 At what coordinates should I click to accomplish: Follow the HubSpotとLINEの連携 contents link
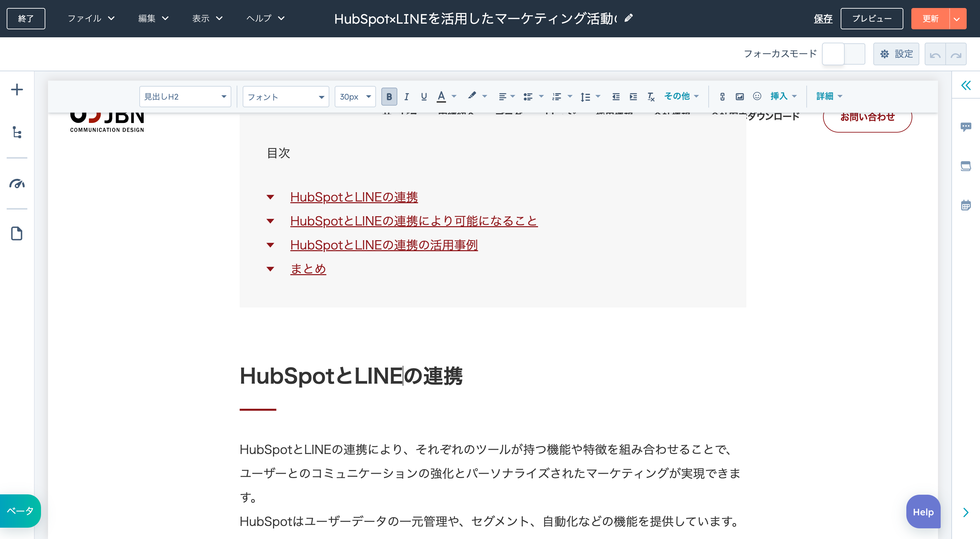354,197
